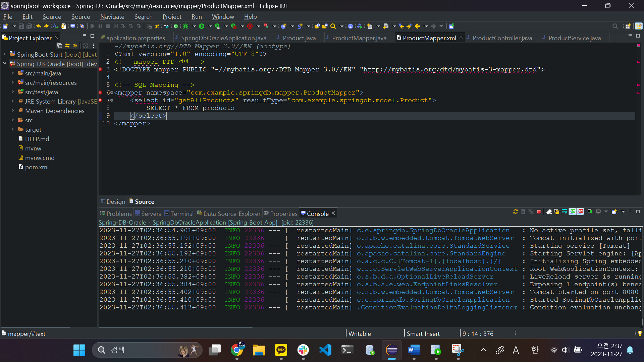This screenshot has height=362, width=644.
Task: Pin the Console view
Action: pyautogui.click(x=590, y=212)
